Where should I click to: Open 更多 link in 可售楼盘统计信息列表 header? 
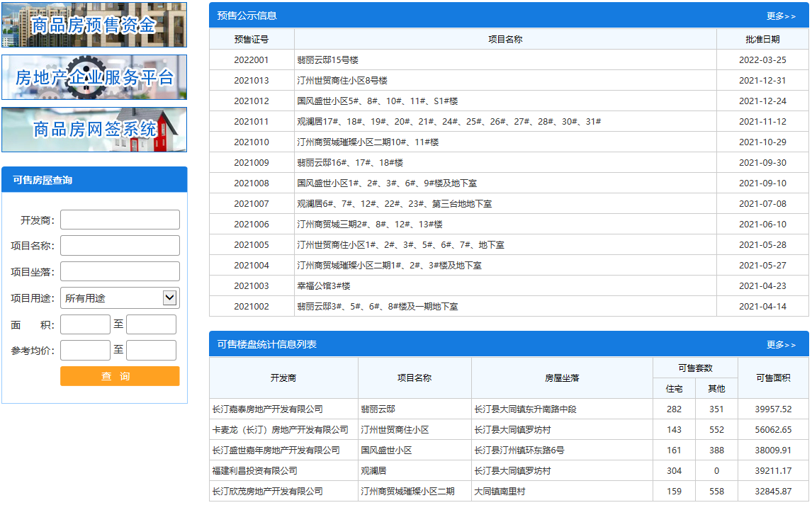coord(781,345)
